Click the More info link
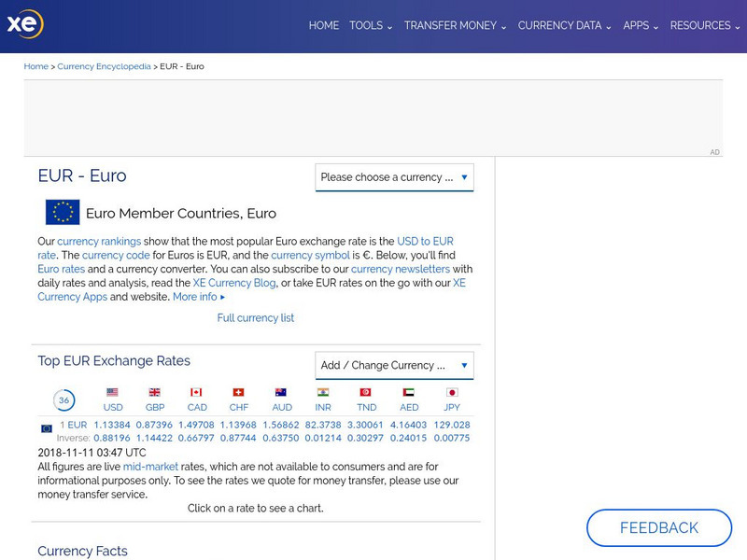The image size is (747, 560). pos(199,297)
